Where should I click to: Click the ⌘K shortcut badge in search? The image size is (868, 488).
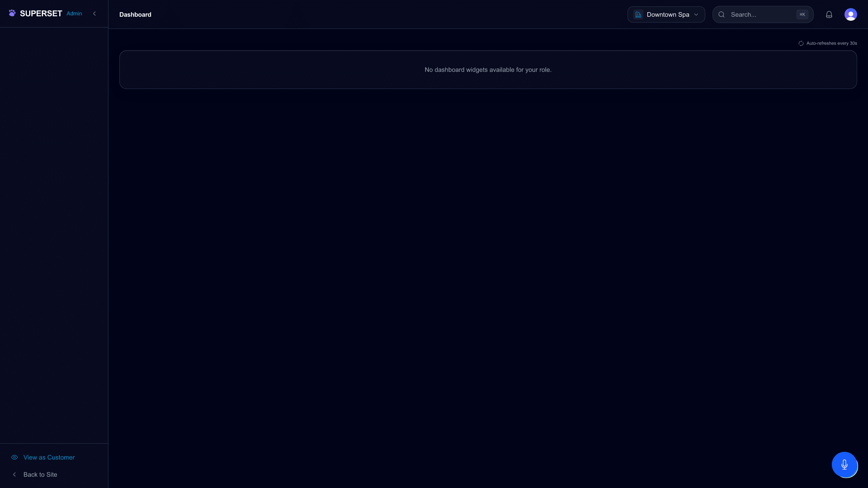(802, 14)
